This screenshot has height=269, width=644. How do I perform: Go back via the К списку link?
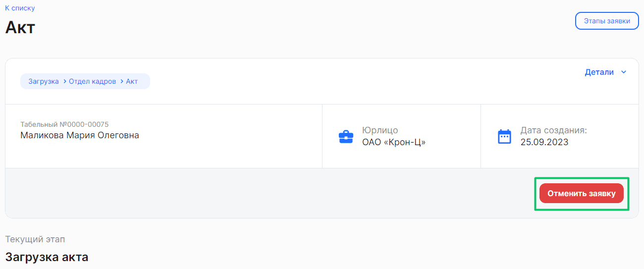(x=20, y=8)
